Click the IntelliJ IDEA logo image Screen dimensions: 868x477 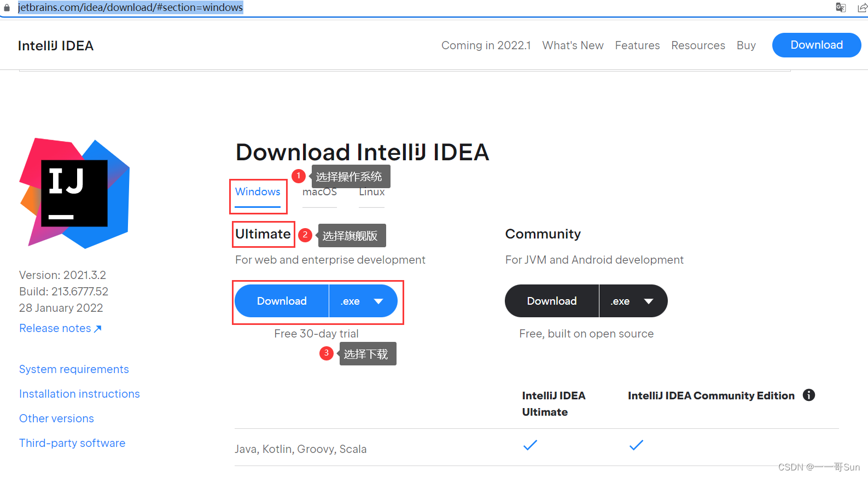coord(74,193)
